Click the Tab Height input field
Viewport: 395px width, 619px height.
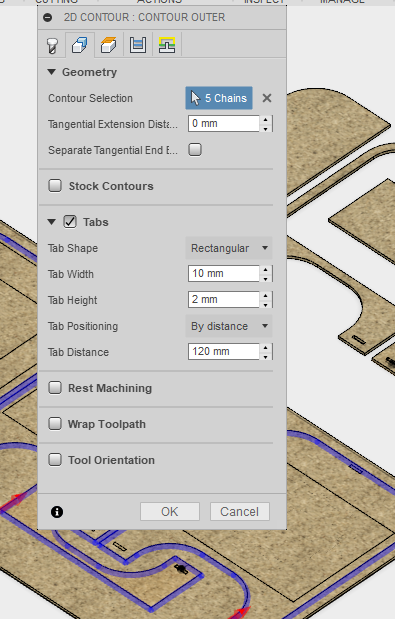point(224,300)
